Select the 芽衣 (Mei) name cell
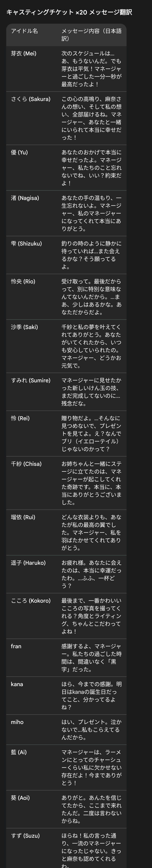Viewport: 152px width, 868px height. click(24, 54)
